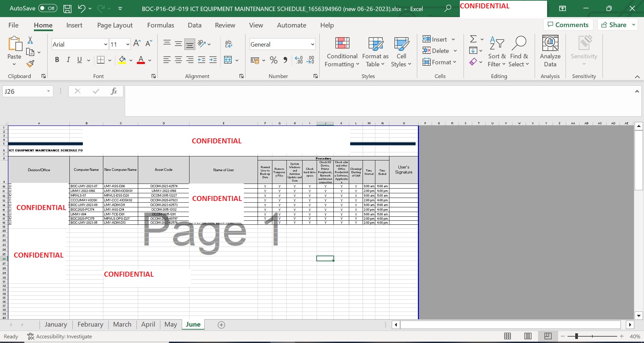Click the Wrap Text icon
644x343 pixels.
[228, 44]
